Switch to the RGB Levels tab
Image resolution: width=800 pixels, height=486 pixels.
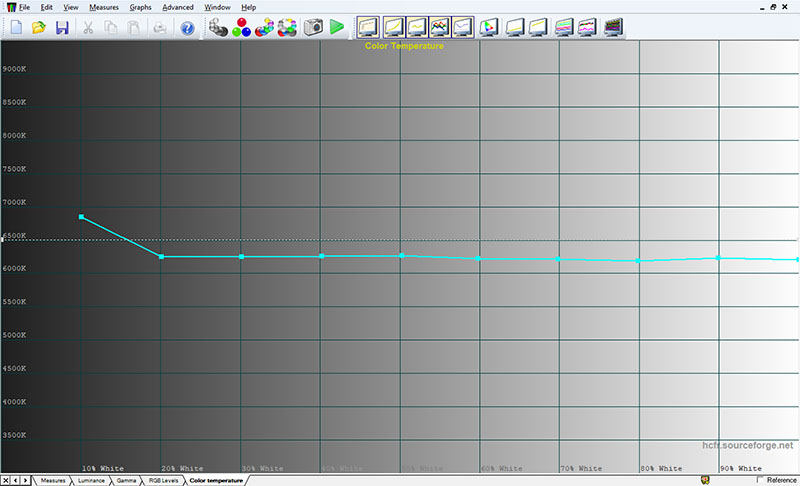point(164,480)
